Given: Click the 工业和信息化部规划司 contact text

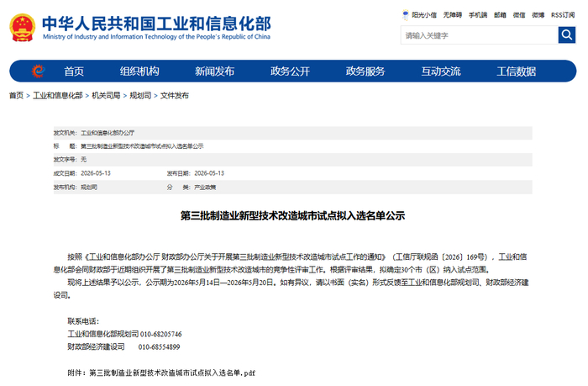Looking at the screenshot, I should point(103,334).
